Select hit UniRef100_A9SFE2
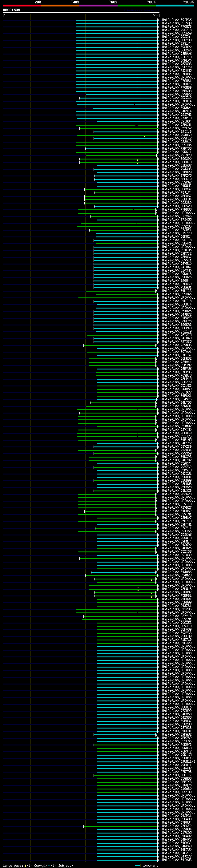This screenshot has height=868, width=197. coord(176,139)
